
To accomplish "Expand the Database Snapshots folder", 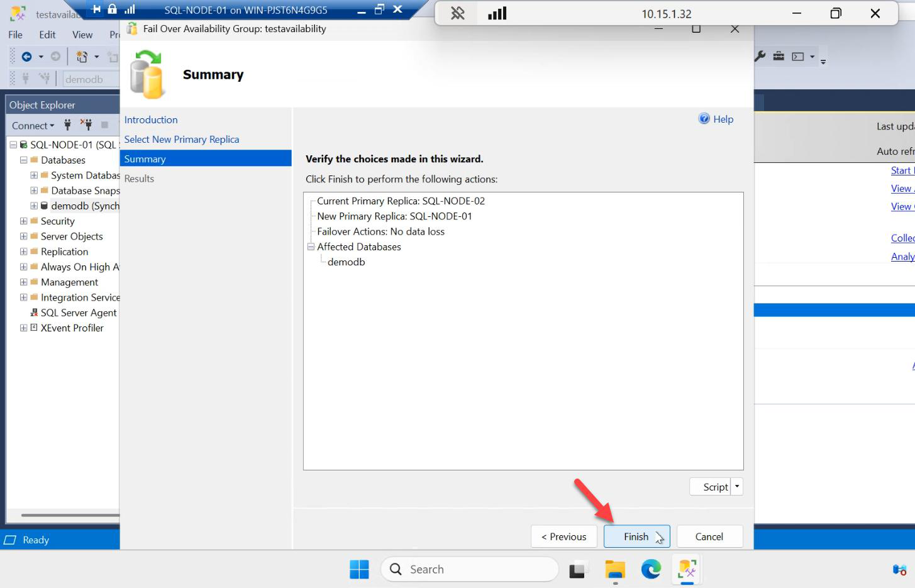I will click(x=34, y=191).
